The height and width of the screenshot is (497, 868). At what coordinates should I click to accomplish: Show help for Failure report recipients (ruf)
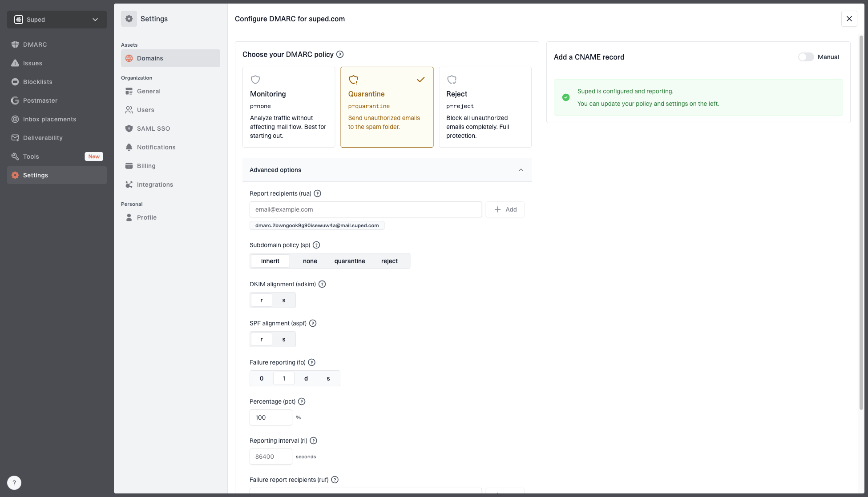(335, 480)
